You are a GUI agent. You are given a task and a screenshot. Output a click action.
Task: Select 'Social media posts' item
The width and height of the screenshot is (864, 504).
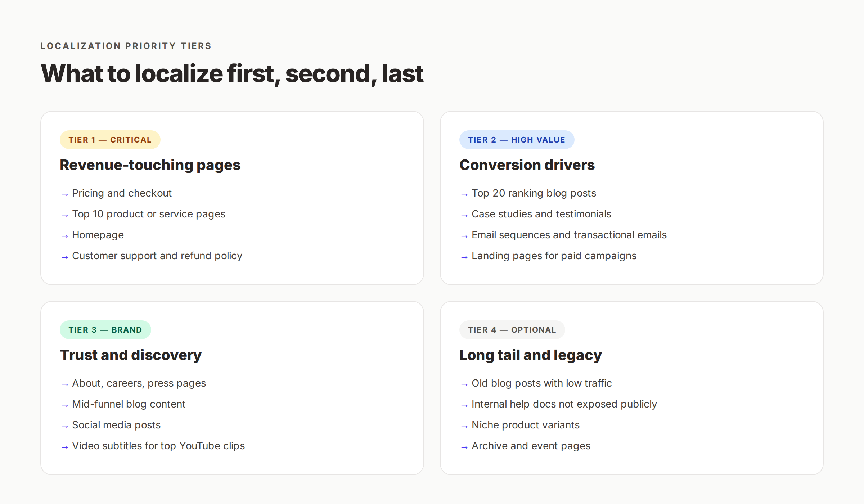click(116, 425)
